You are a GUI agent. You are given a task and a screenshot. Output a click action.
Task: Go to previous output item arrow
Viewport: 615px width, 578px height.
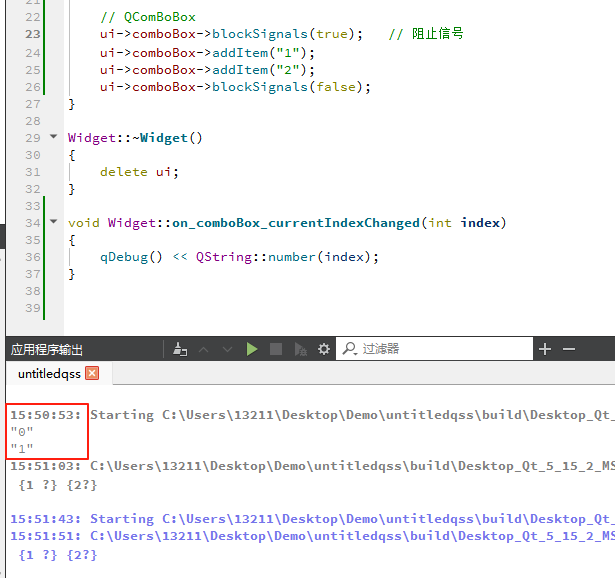(203, 349)
